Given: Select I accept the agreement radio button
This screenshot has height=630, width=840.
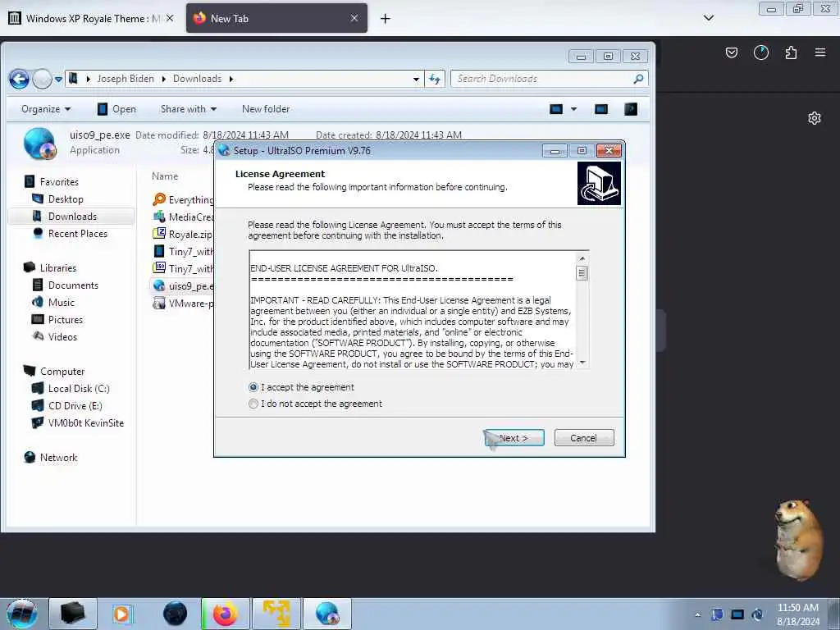Looking at the screenshot, I should pyautogui.click(x=253, y=387).
